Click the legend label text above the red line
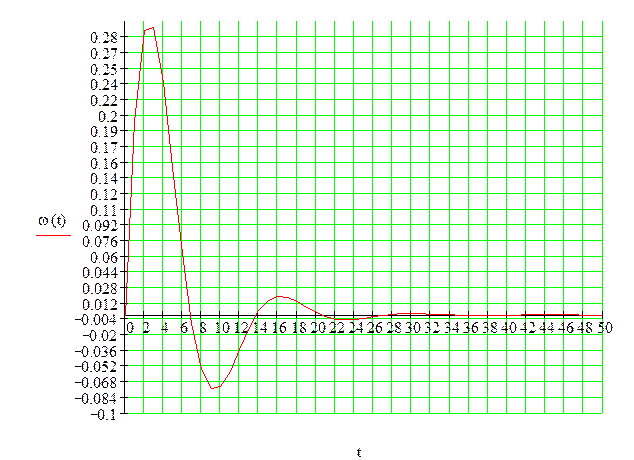Viewport: 634px width, 460px height. [54, 221]
